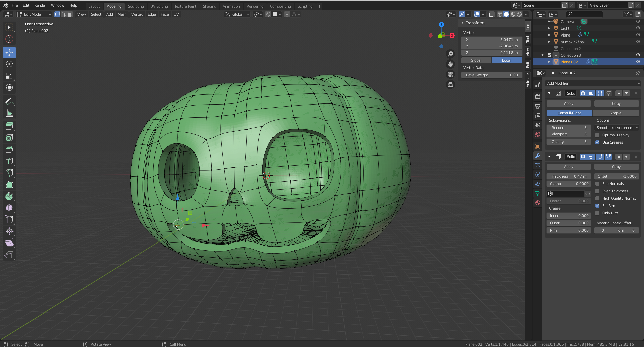Open Smooth, keep corners dropdown
644x347 pixels.
tap(617, 128)
